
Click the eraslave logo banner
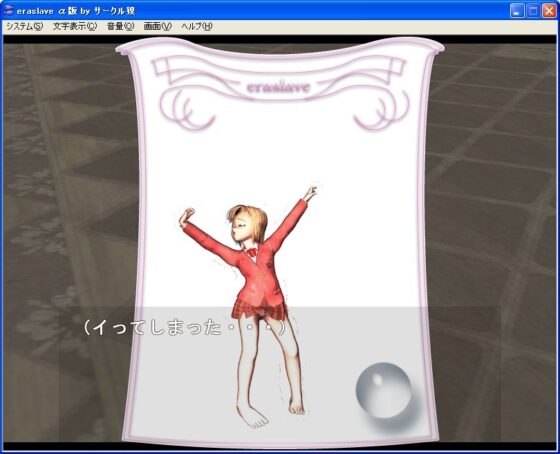click(278, 87)
